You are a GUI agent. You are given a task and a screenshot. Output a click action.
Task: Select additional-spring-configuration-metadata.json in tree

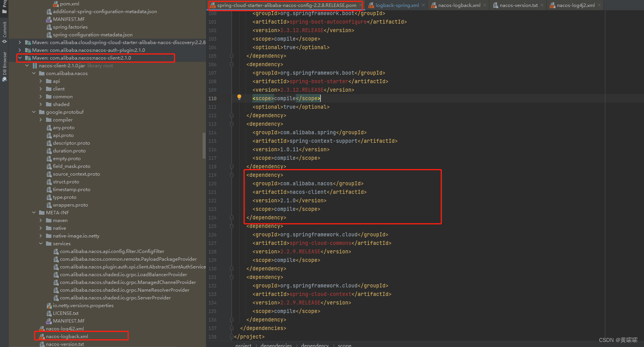click(105, 12)
